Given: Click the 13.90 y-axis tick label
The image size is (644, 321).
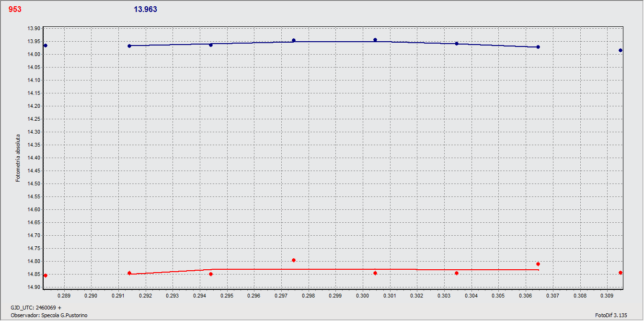Looking at the screenshot, I should pyautogui.click(x=34, y=28).
